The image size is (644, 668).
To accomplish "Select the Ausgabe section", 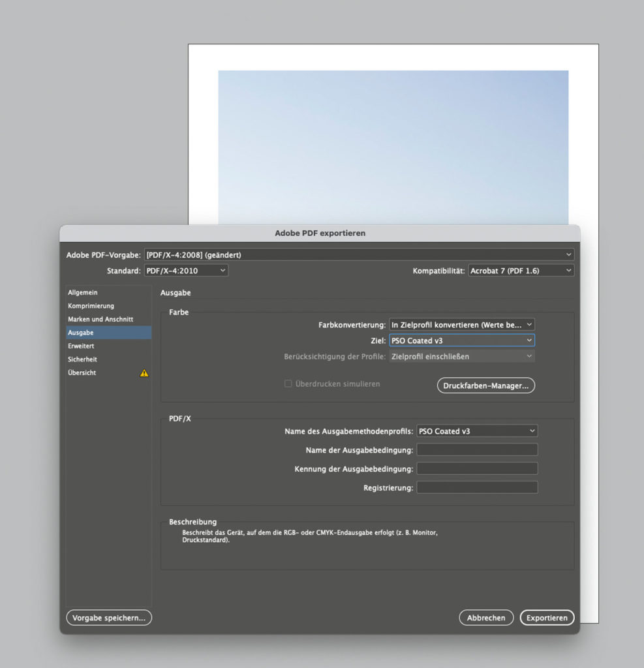I will 108,332.
